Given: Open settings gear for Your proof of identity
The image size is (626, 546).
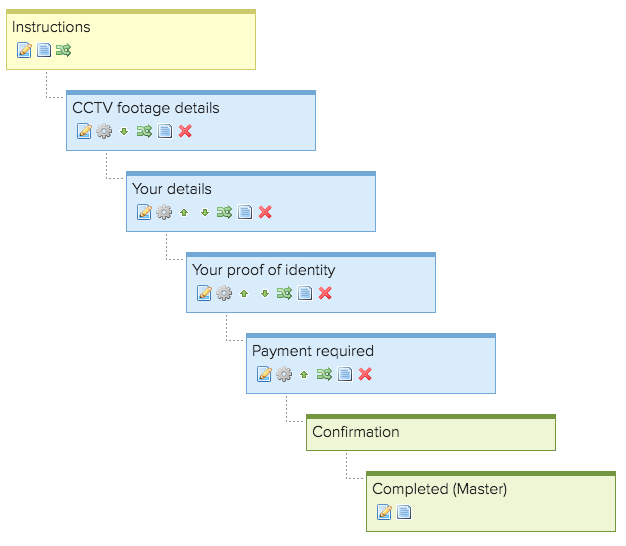Looking at the screenshot, I should 224,293.
